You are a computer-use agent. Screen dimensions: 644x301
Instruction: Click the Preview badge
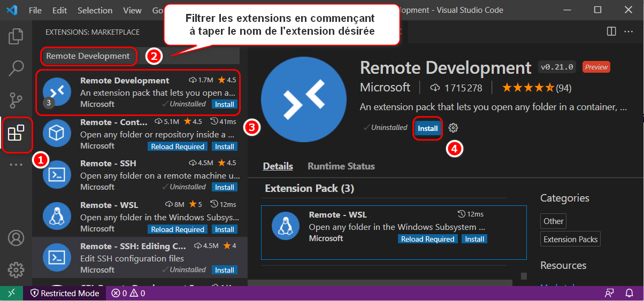[596, 67]
